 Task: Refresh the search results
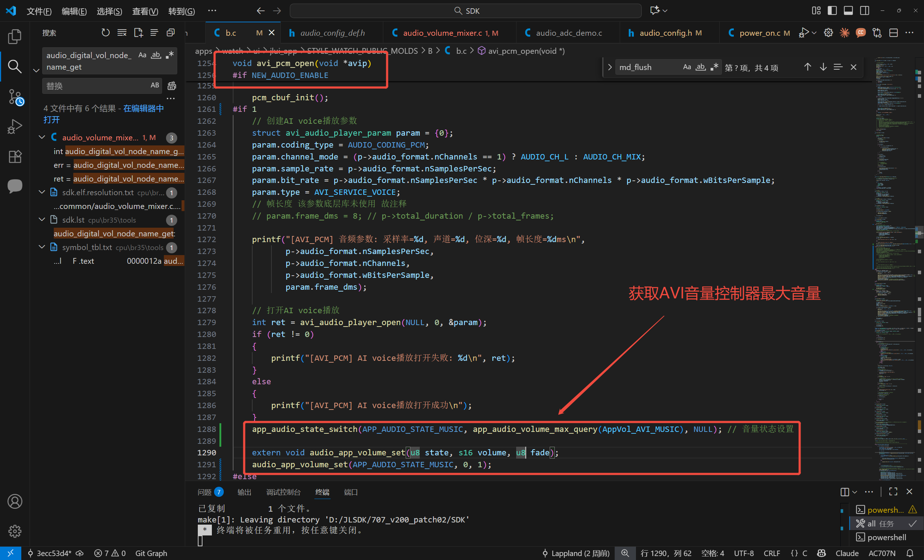click(105, 33)
